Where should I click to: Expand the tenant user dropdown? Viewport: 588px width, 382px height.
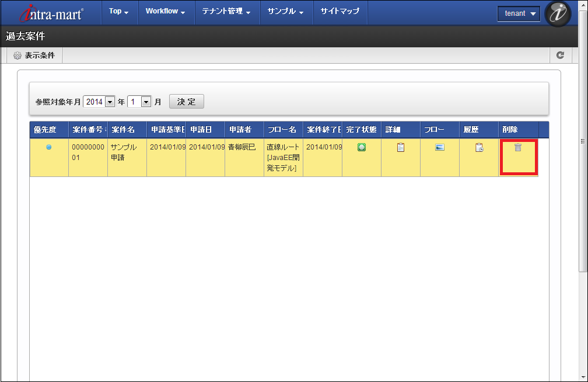pos(519,13)
